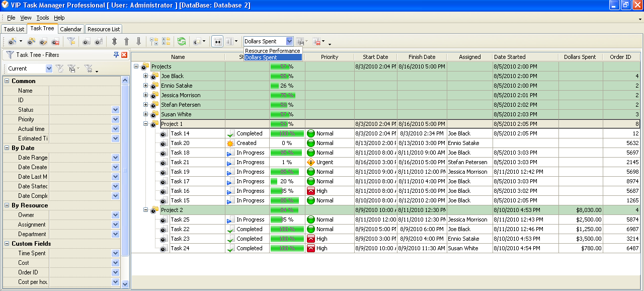Viewport: 644px width, 291px height.
Task: Collapse the Common filter group
Action: pyautogui.click(x=7, y=81)
